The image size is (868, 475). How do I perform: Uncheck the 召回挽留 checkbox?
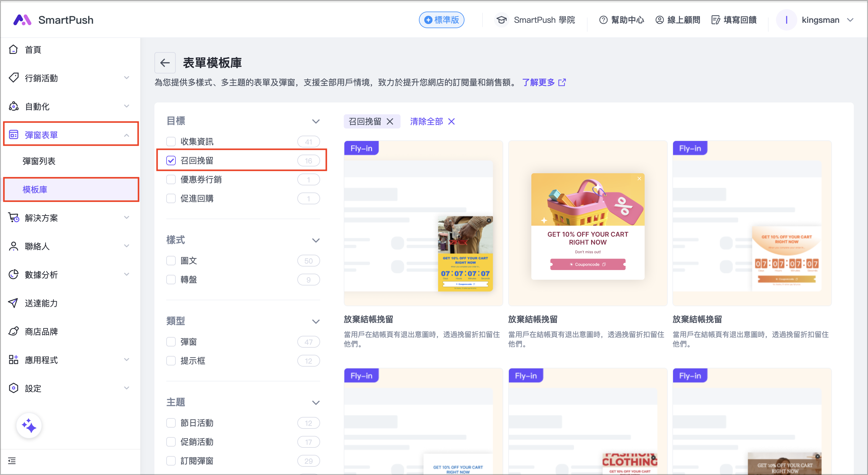click(171, 161)
